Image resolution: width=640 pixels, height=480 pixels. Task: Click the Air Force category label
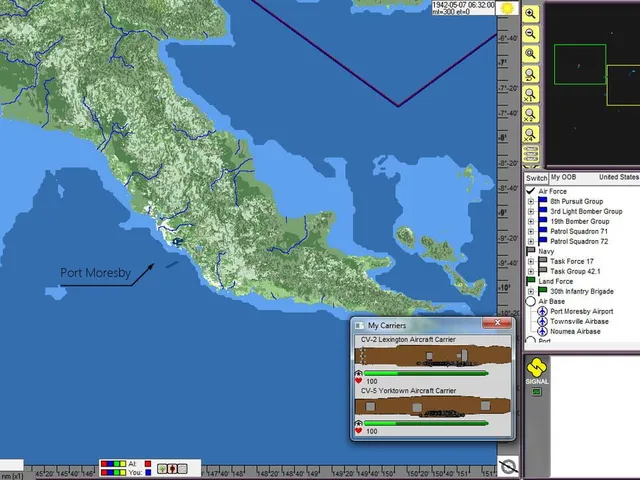click(x=552, y=191)
